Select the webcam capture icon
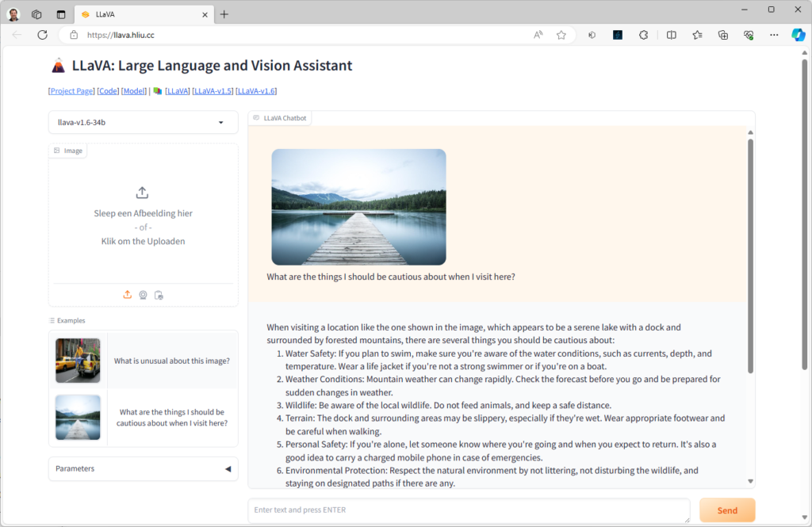The height and width of the screenshot is (527, 812). point(143,295)
